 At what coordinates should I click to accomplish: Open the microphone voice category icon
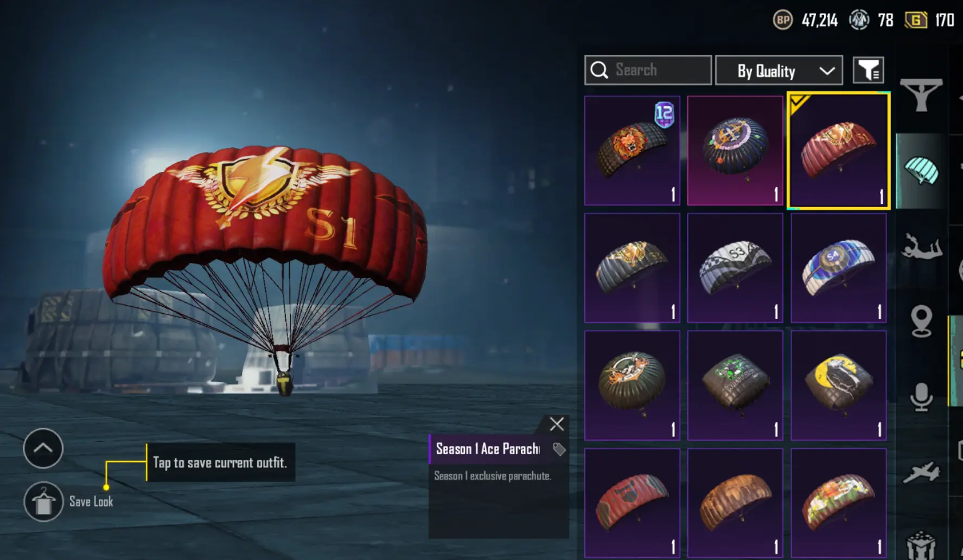921,396
